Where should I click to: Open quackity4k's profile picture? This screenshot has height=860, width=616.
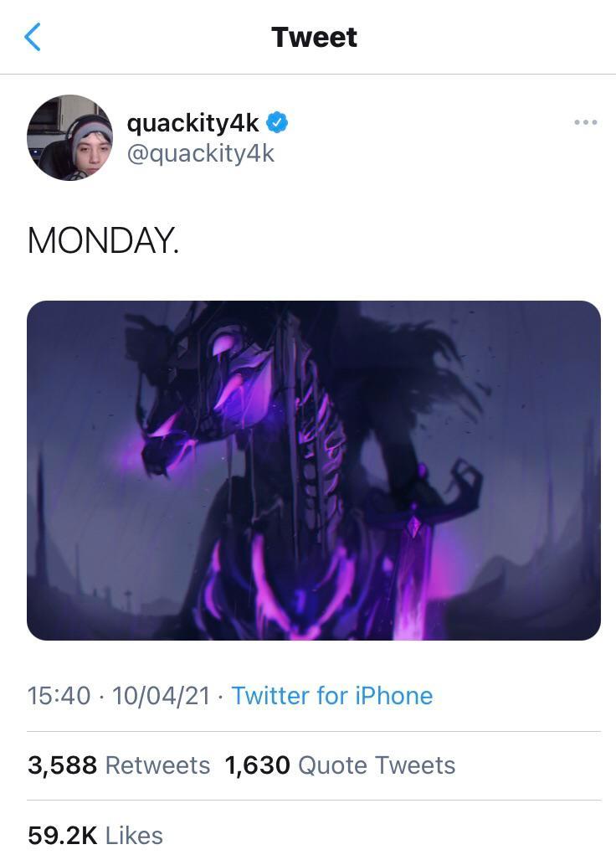[x=69, y=137]
